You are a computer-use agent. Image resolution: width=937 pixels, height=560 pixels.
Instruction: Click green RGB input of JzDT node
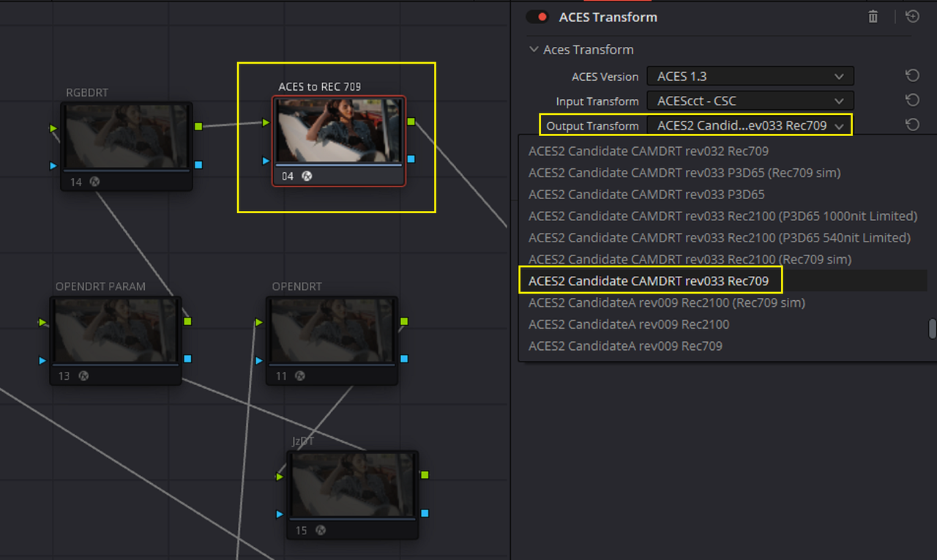tap(280, 477)
